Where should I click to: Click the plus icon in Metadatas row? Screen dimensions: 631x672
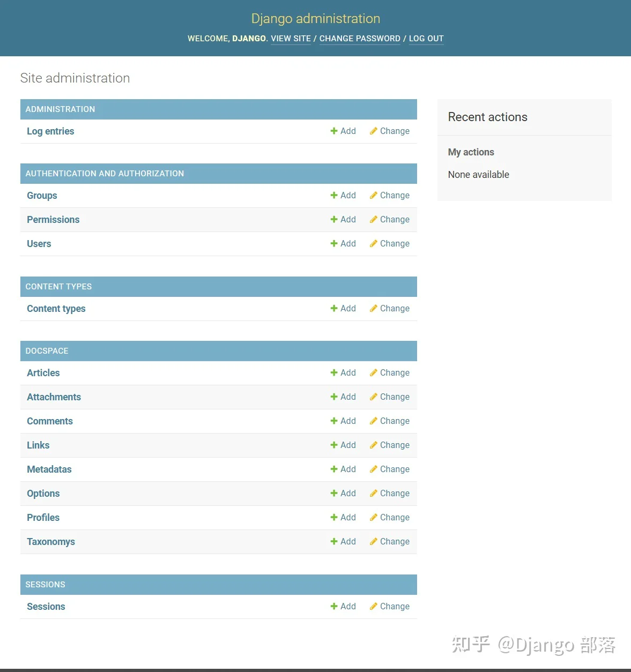[x=334, y=469]
